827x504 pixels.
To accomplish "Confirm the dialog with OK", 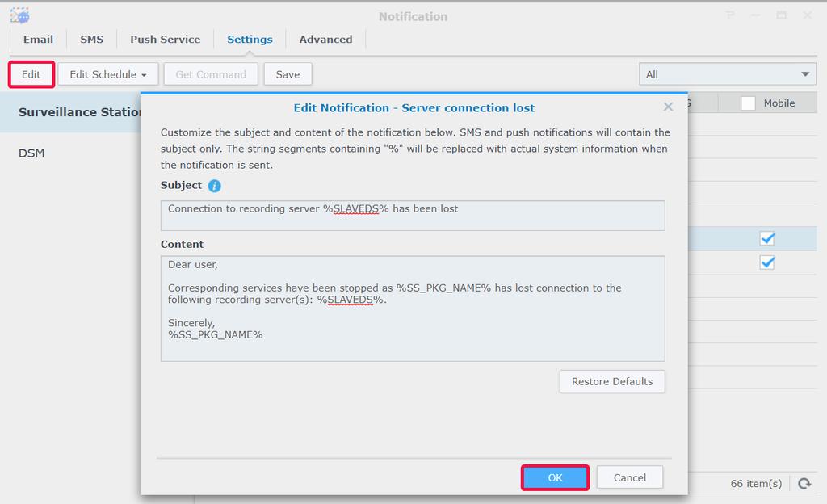I will point(555,477).
